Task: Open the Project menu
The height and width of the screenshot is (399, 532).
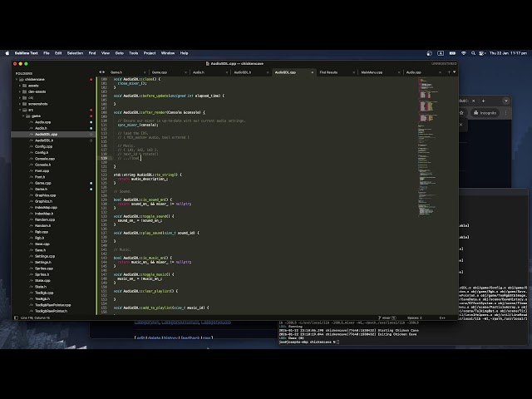Action: click(x=150, y=53)
